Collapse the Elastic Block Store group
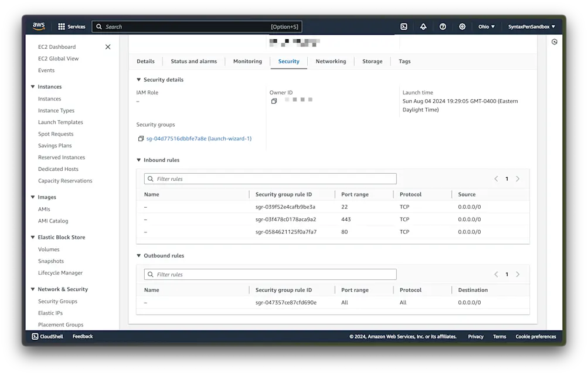 pos(33,237)
